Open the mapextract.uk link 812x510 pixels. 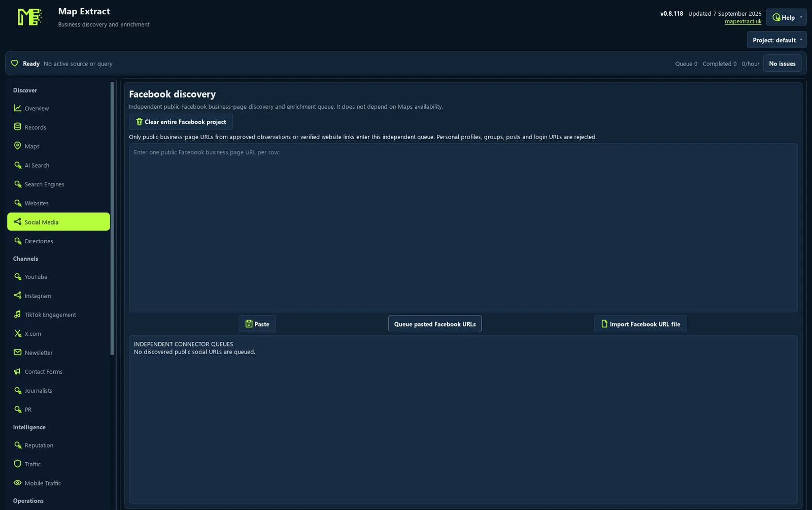pyautogui.click(x=743, y=21)
